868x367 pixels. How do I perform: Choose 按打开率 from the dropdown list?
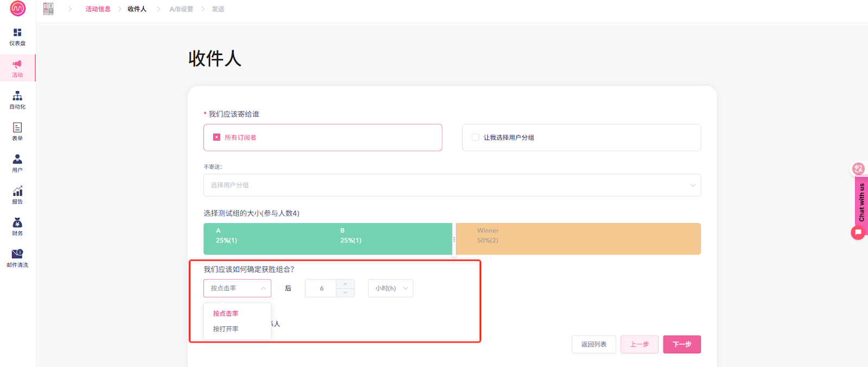point(226,329)
